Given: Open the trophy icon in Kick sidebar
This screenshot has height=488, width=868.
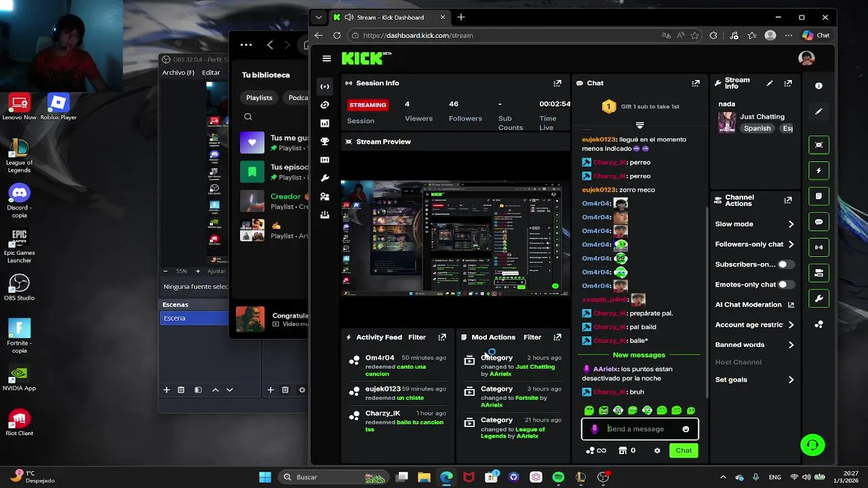Looking at the screenshot, I should [325, 142].
